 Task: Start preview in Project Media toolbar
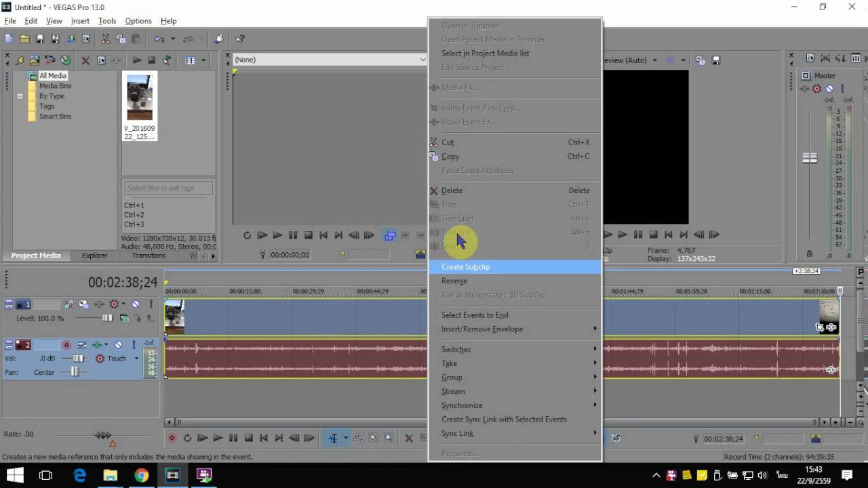(x=136, y=60)
